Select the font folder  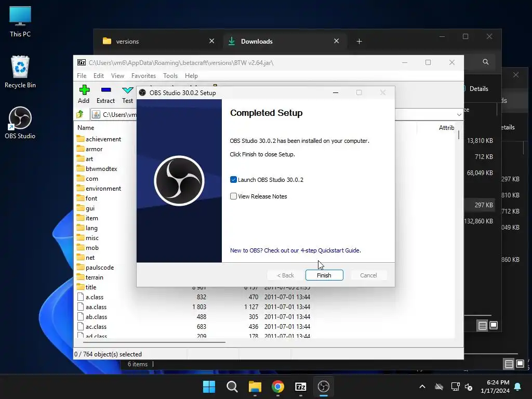pos(87,198)
